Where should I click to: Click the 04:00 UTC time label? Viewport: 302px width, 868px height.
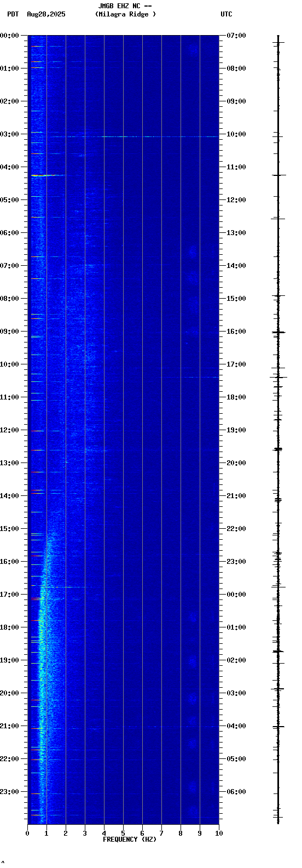pos(236,726)
